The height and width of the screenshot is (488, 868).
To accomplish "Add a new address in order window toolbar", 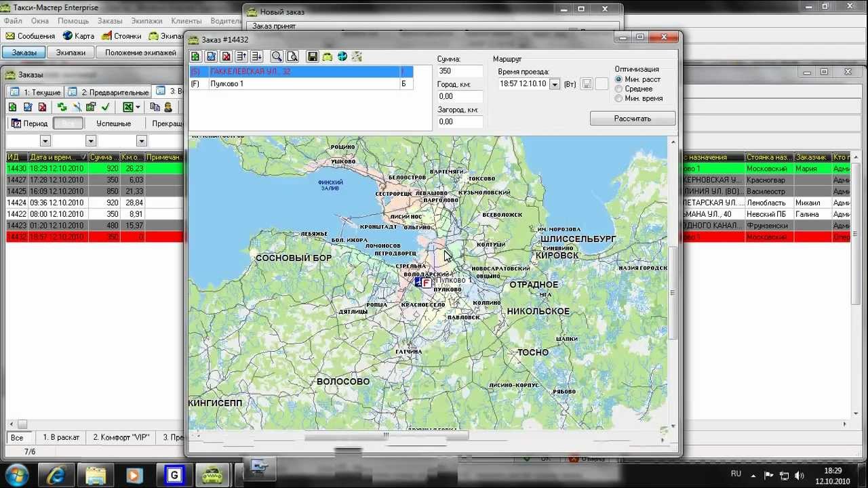I will [196, 57].
